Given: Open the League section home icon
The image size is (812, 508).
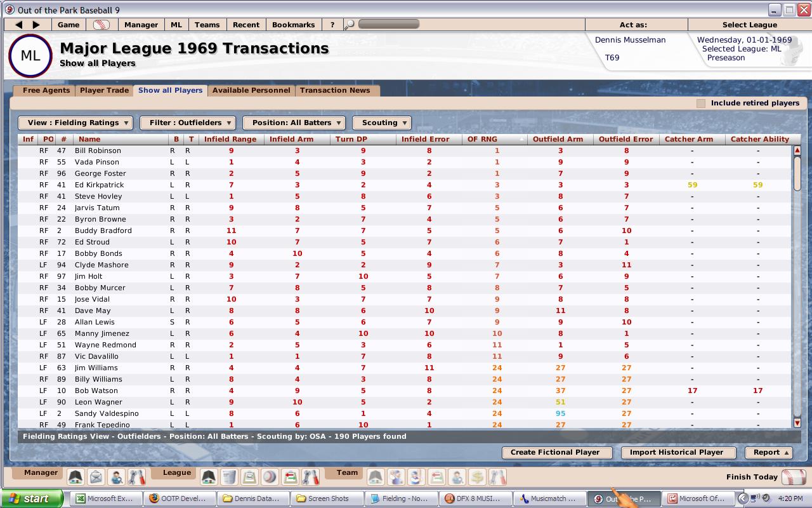Looking at the screenshot, I should pos(209,477).
